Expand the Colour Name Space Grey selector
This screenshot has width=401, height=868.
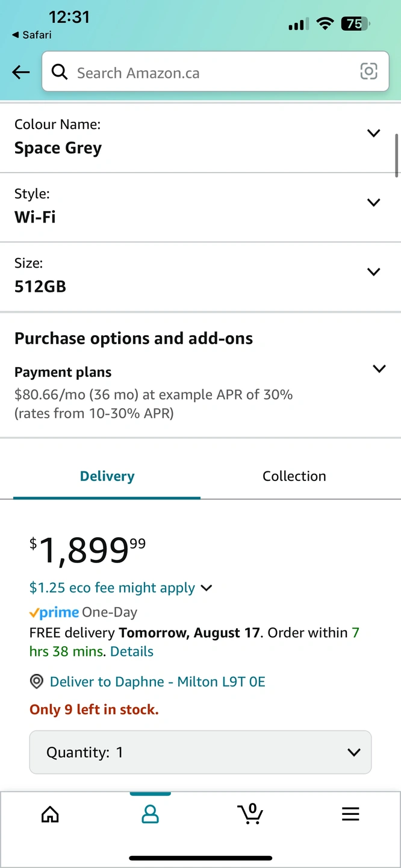point(373,133)
